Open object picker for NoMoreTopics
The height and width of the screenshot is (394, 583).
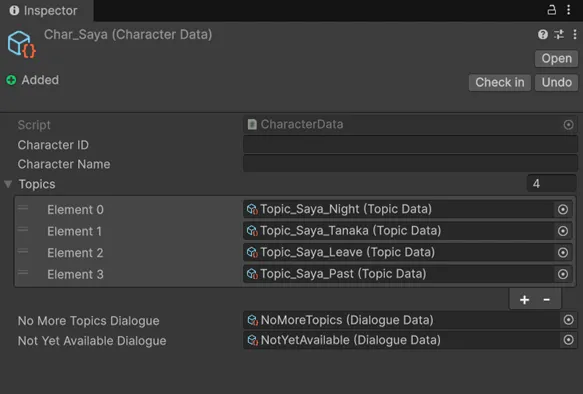click(568, 320)
